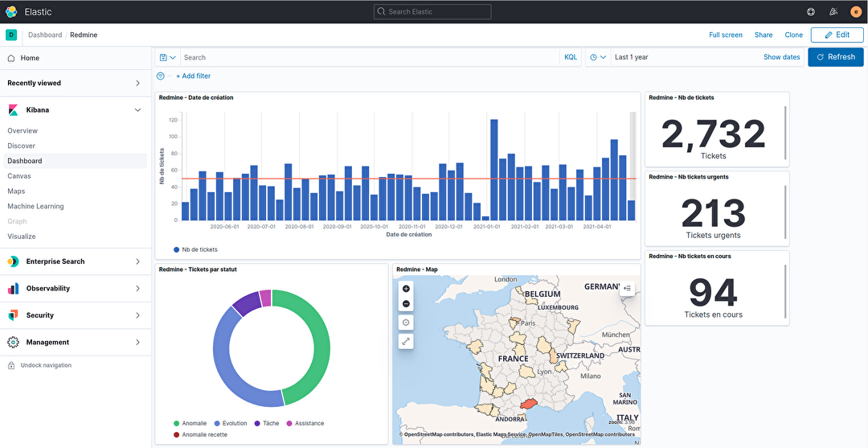Open the time quick menu dropdown
The image size is (868, 448).
click(599, 57)
